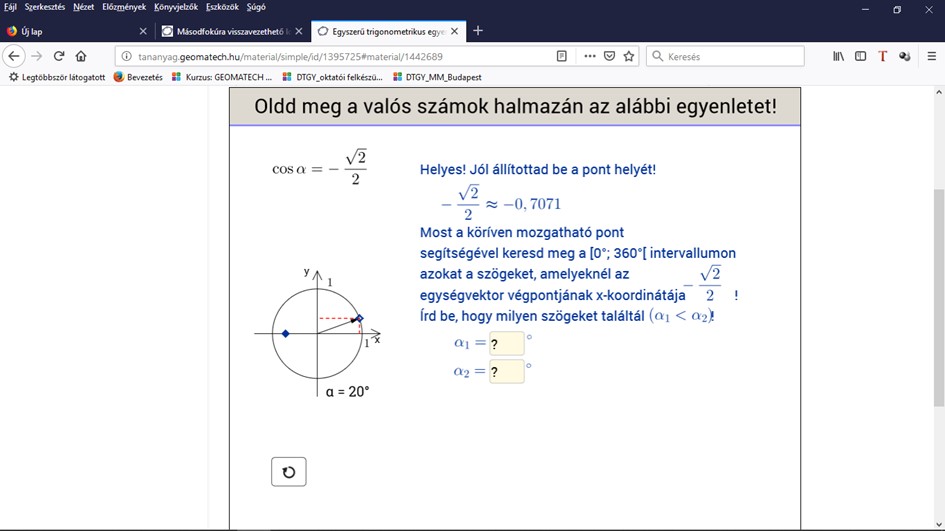Open a new tab with plus icon
The height and width of the screenshot is (531, 945).
click(x=478, y=31)
